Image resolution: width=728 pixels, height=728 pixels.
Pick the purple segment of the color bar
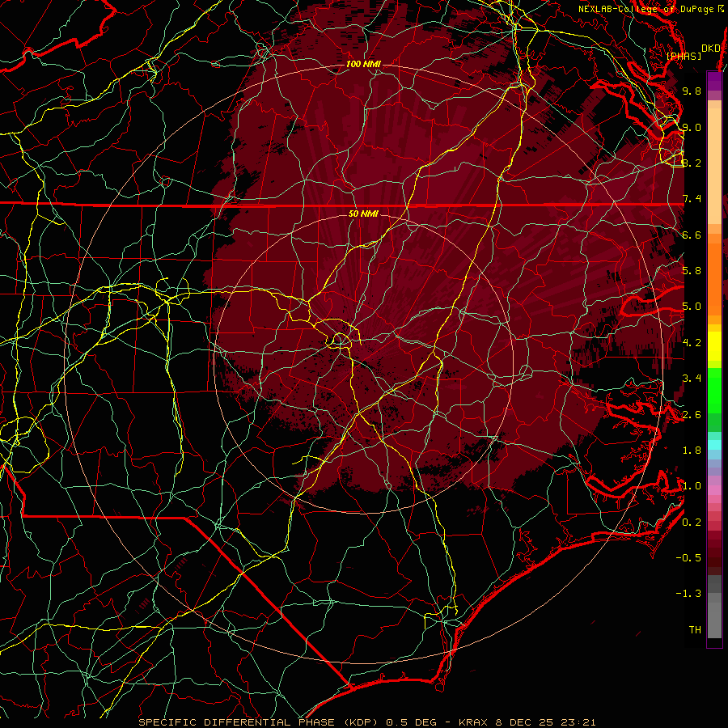(x=714, y=81)
